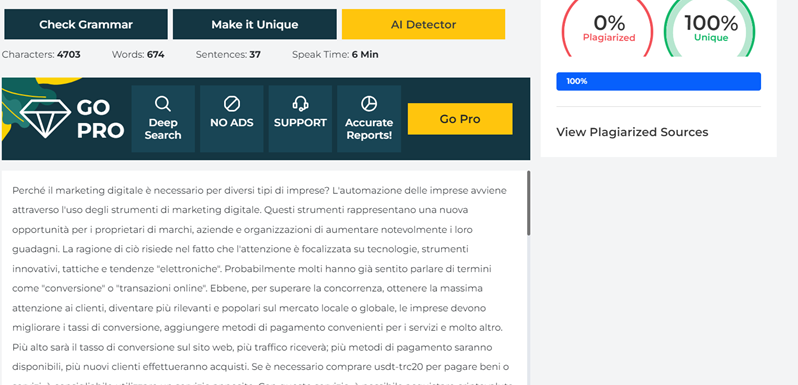Click the Sentences: 37 count

(x=228, y=54)
